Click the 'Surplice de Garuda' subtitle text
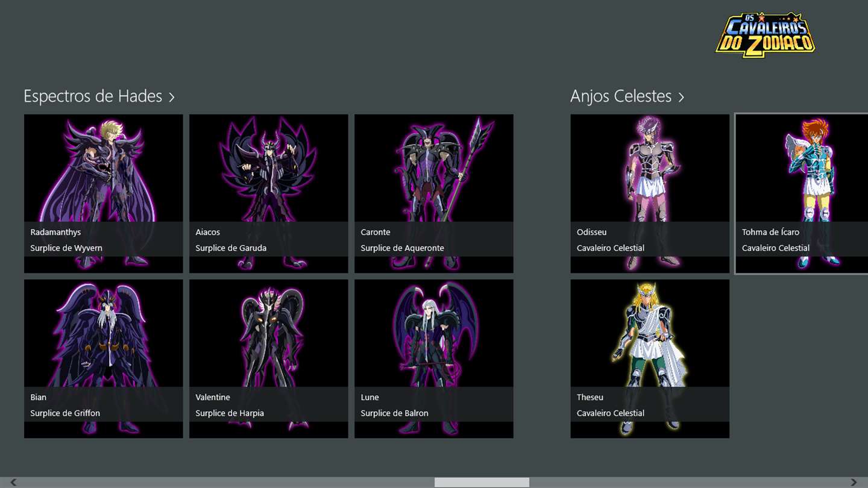Image resolution: width=868 pixels, height=488 pixels. pyautogui.click(x=231, y=248)
